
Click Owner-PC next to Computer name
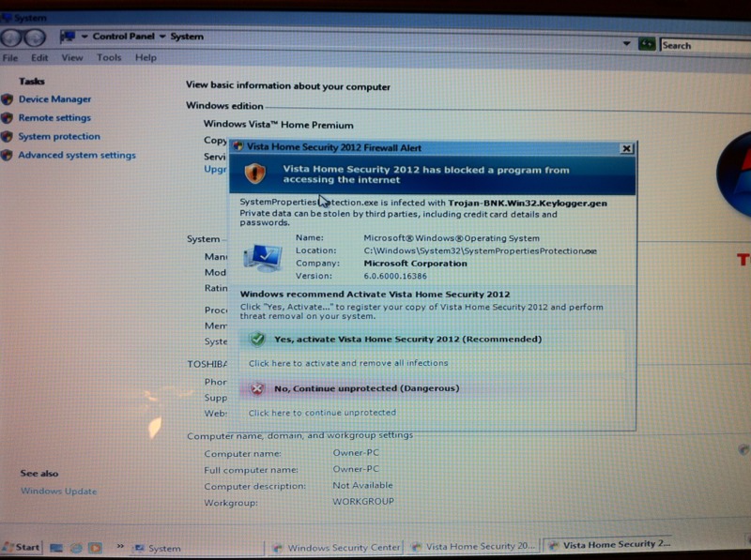tap(356, 452)
